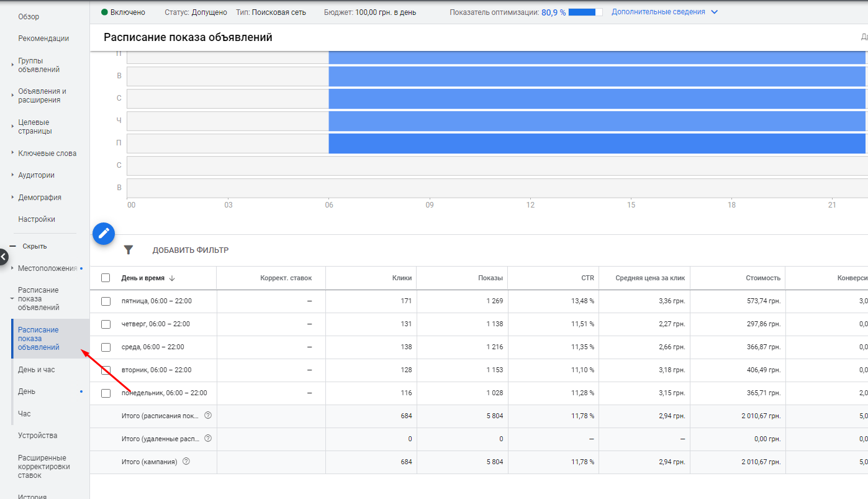Click help icon next to Итого (кампания)
868x499 pixels.
pyautogui.click(x=186, y=462)
